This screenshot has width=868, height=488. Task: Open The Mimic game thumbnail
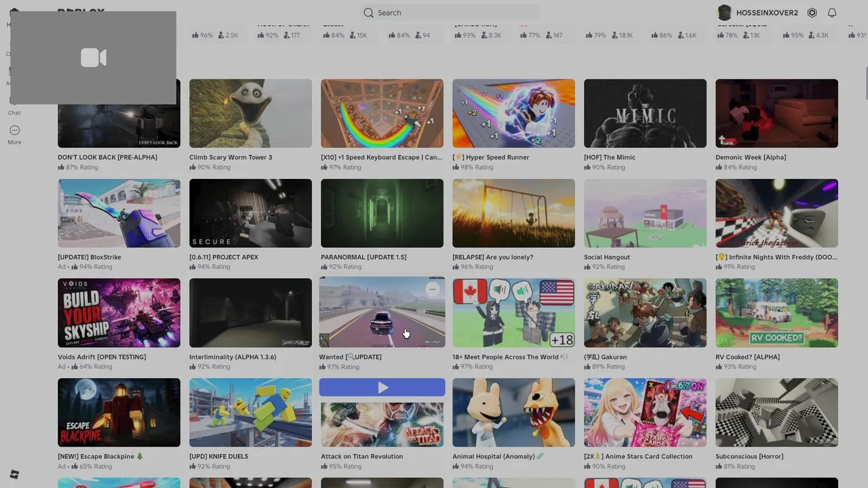pos(645,113)
